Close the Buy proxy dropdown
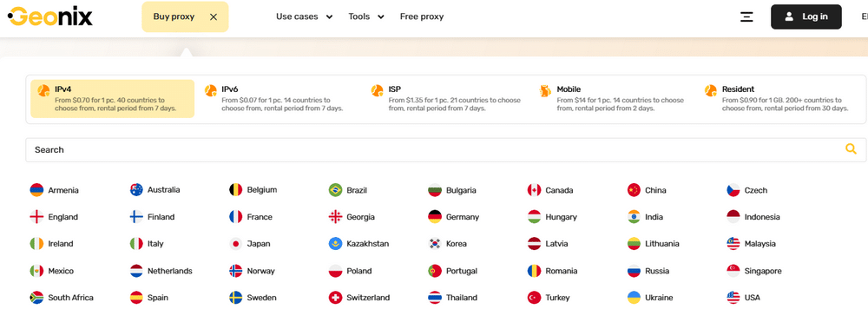Screen dimensions: 868x329 pos(214,16)
